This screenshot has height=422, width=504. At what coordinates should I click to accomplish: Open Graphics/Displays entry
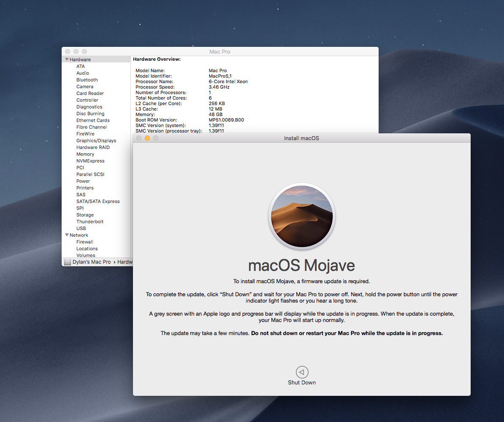[96, 141]
